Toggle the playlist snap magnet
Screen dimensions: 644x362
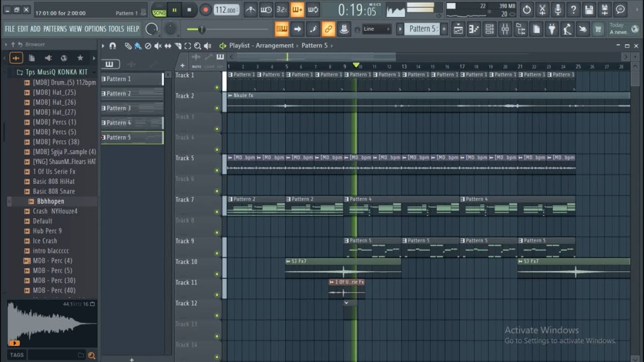[x=113, y=46]
